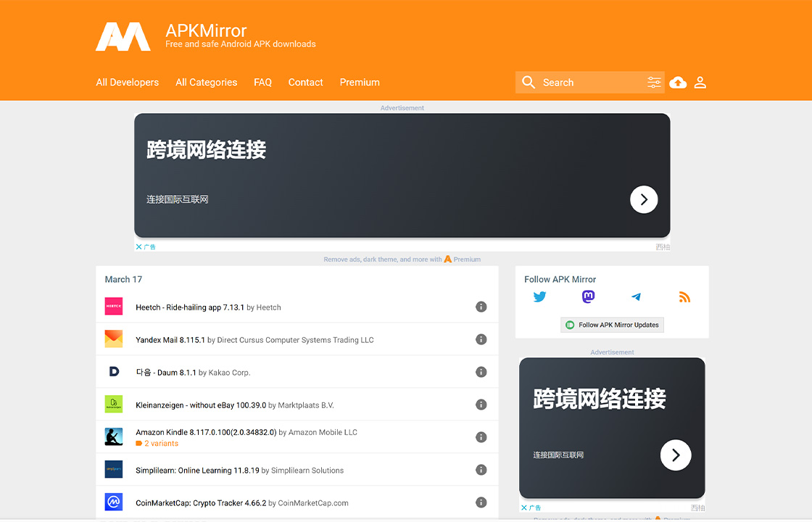Open the Contact page

305,83
